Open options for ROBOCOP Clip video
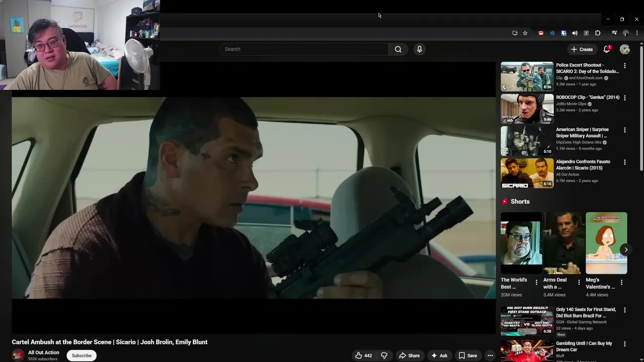This screenshot has height=362, width=644. point(625,98)
